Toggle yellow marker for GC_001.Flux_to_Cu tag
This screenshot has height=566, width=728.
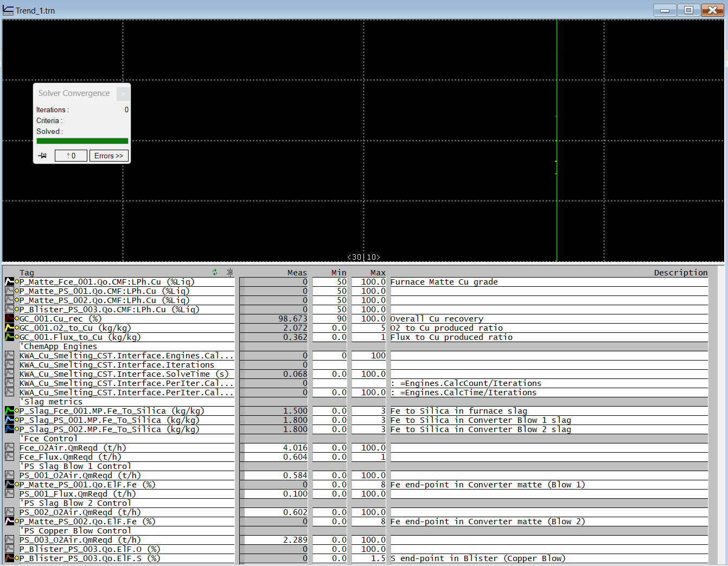pos(17,337)
